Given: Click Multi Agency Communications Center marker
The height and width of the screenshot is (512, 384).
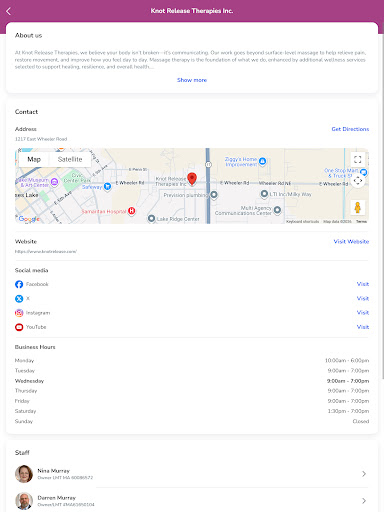Looking at the screenshot, I should [277, 210].
